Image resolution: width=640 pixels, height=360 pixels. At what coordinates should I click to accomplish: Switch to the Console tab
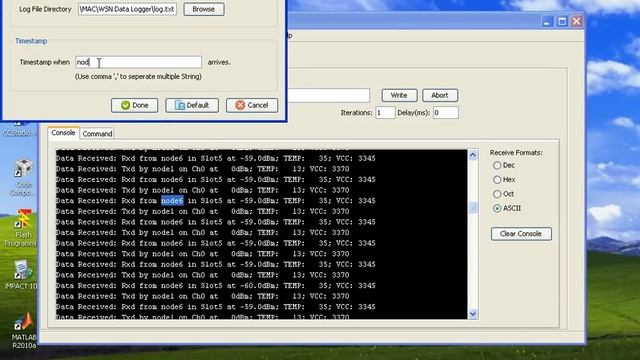point(63,133)
